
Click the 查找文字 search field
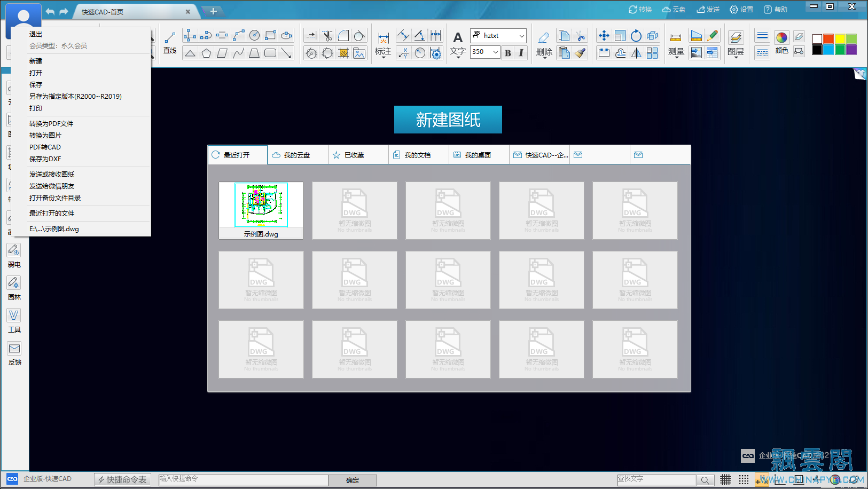[x=656, y=480]
